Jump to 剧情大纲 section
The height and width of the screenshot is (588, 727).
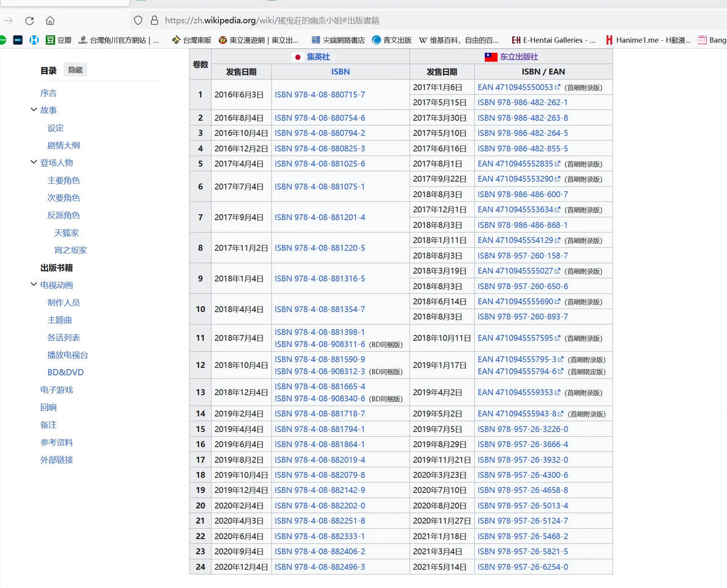click(x=63, y=146)
